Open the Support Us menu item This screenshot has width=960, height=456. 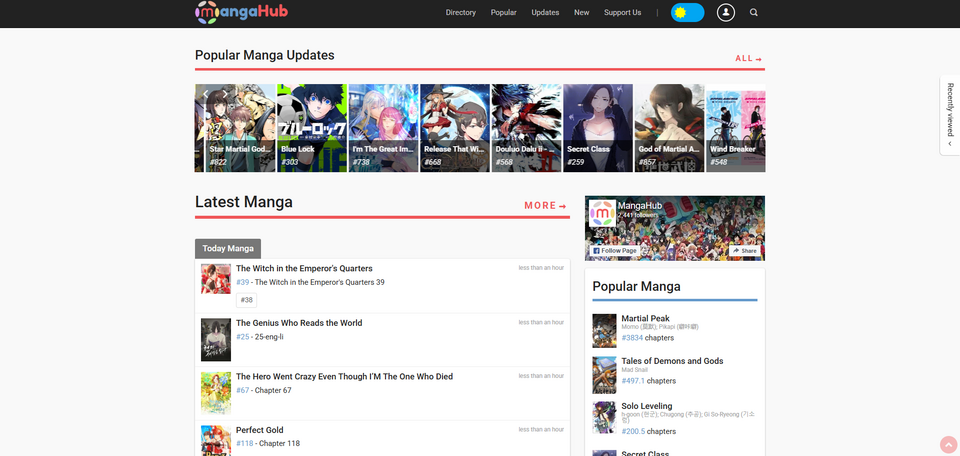[x=623, y=12]
